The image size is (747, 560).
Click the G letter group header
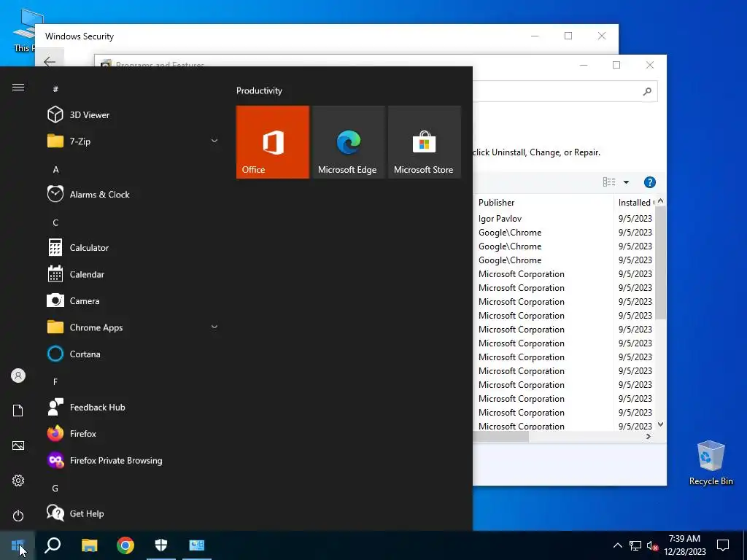click(x=55, y=488)
